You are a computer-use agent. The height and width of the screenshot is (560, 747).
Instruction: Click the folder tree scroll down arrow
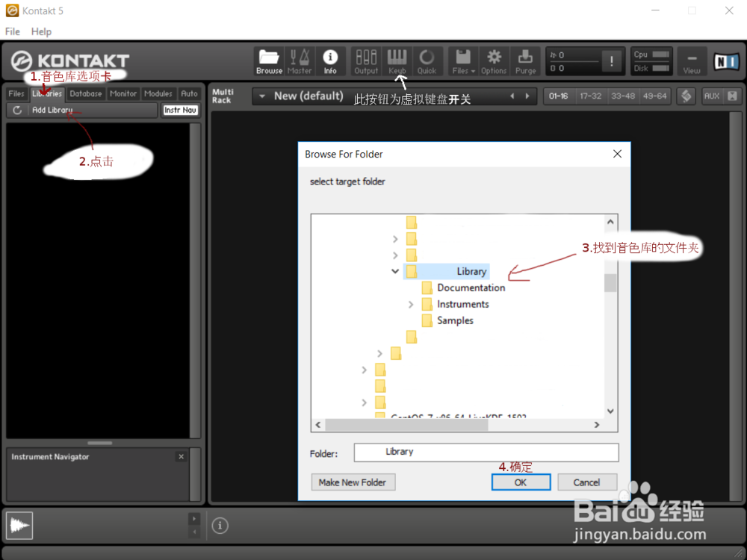pos(610,411)
